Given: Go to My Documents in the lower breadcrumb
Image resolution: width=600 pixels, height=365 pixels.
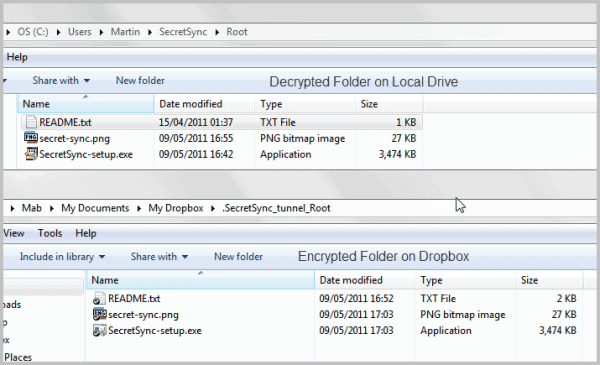Looking at the screenshot, I should click(95, 209).
